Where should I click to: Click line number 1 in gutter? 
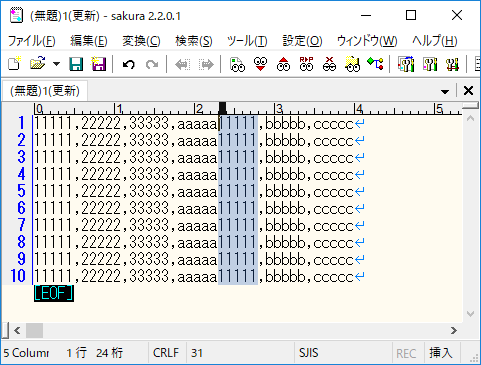click(21, 123)
